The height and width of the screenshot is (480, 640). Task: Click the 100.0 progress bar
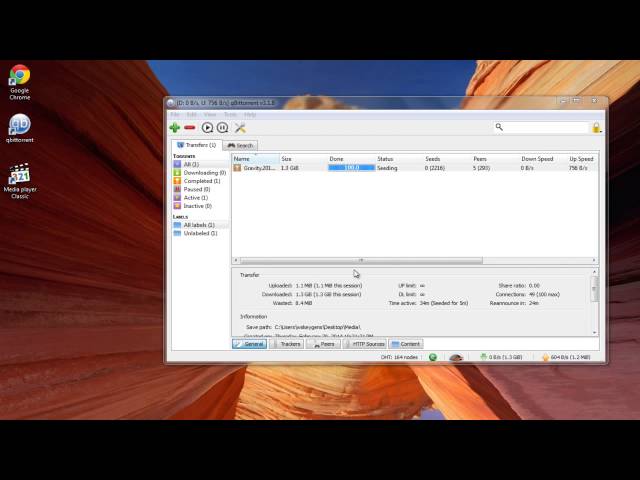point(351,168)
